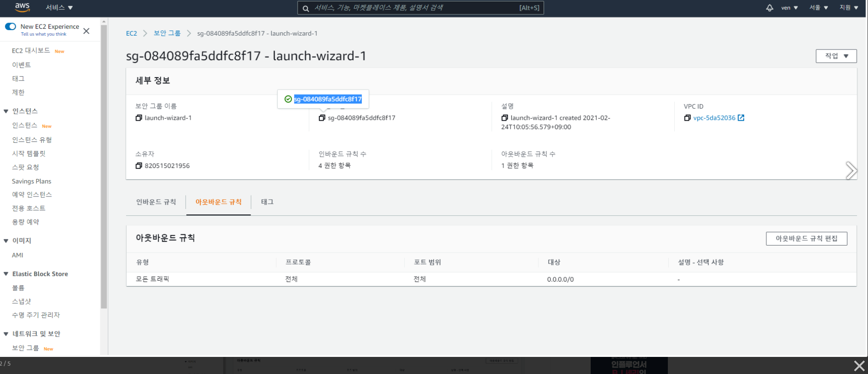Switch to 인바운드 규칙 tab
Viewport: 868px width, 374px height.
point(156,202)
